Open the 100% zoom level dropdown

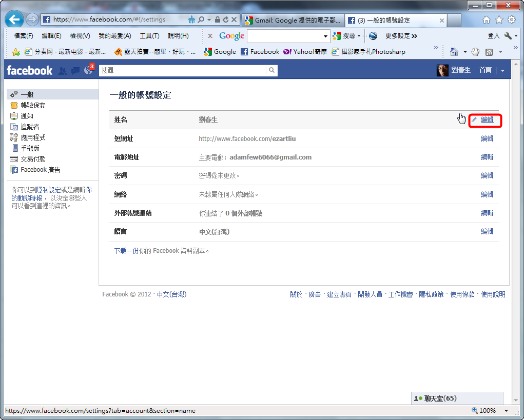pyautogui.click(x=506, y=411)
